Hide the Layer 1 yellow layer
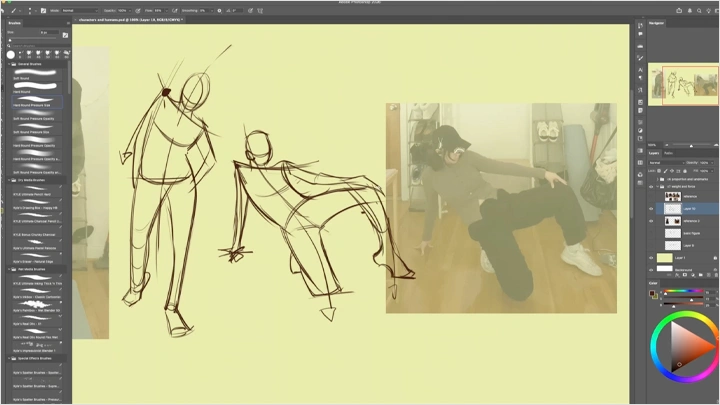Viewport: 720px width, 405px height. point(651,257)
